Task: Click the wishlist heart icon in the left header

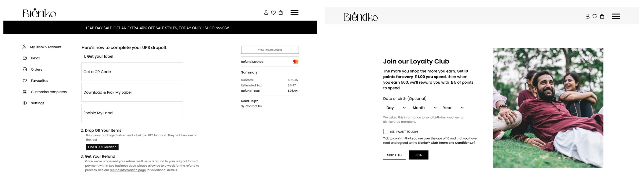Action: pyautogui.click(x=273, y=12)
